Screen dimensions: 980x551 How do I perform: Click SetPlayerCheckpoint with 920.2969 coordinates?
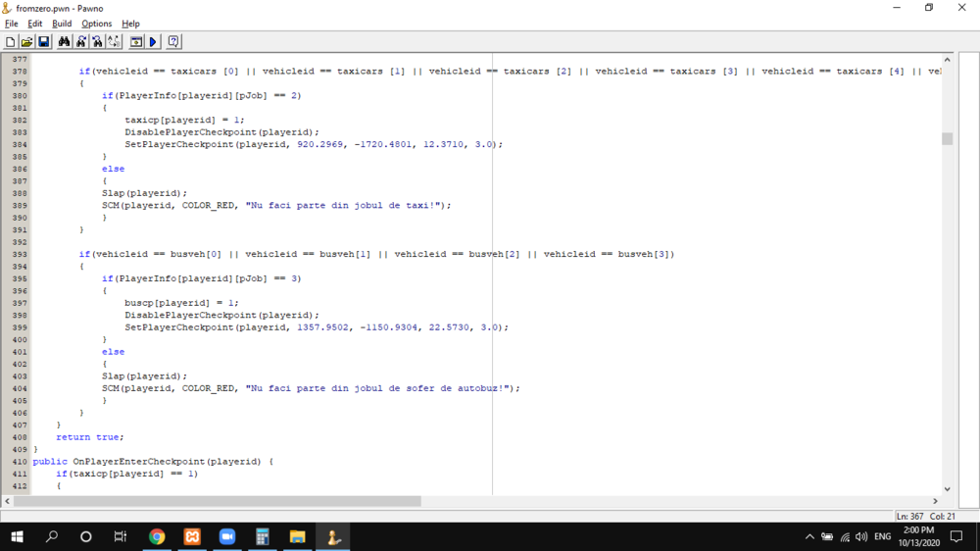click(x=314, y=144)
